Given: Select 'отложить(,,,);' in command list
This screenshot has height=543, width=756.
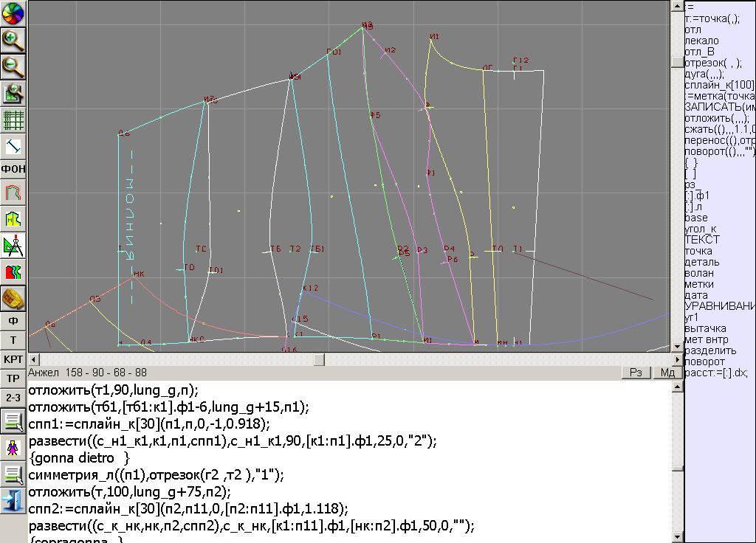Looking at the screenshot, I should (717, 118).
